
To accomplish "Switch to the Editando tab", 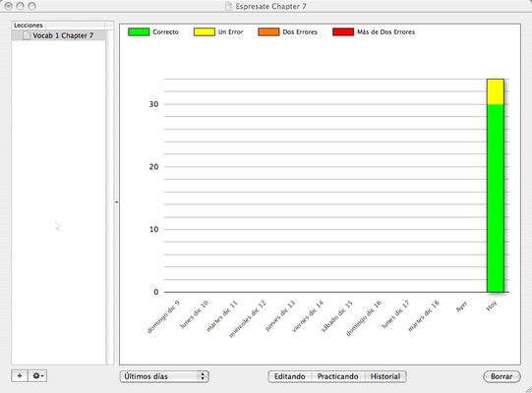I will click(x=289, y=376).
